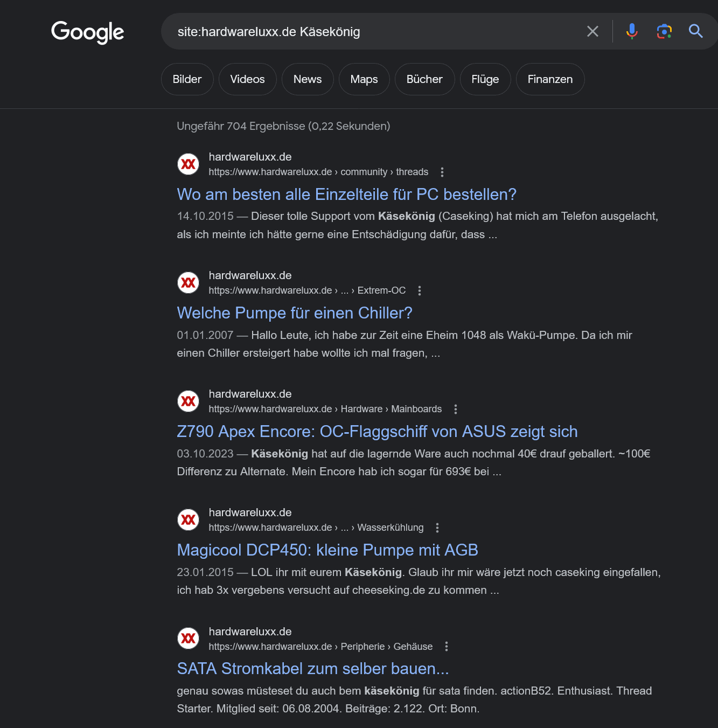Start voice search with the microphone icon

tap(632, 31)
